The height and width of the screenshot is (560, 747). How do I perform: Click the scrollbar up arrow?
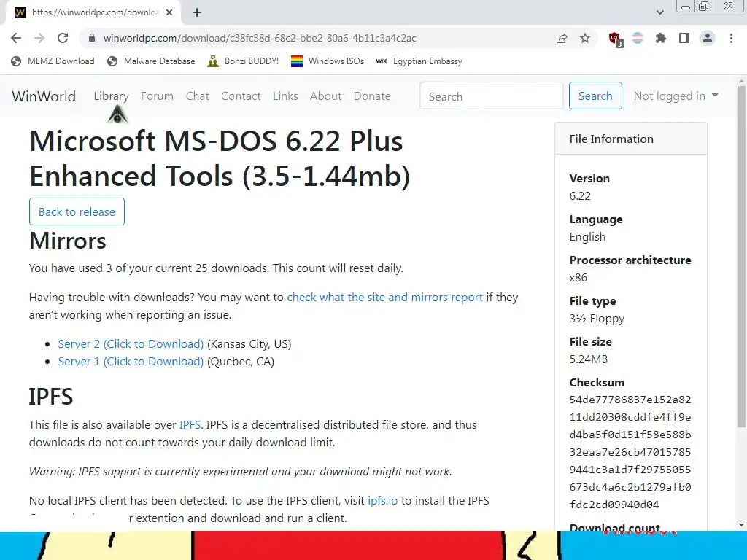[741, 80]
